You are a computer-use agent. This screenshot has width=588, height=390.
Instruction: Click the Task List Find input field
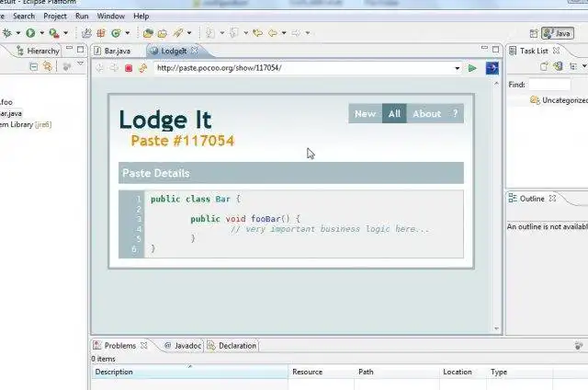click(549, 85)
